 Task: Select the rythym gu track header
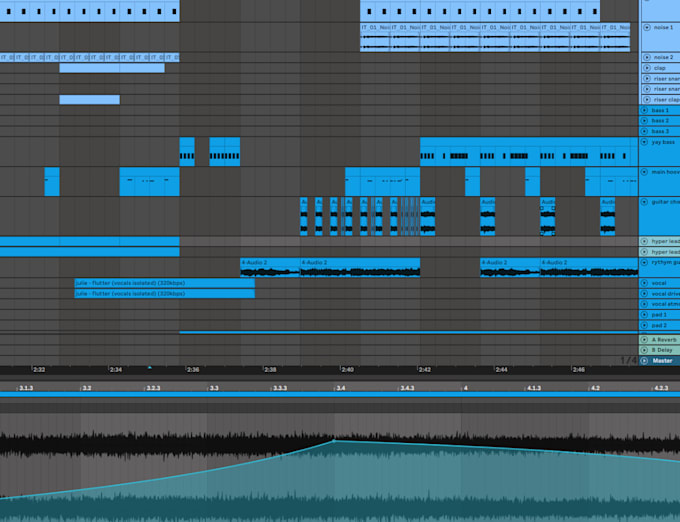pyautogui.click(x=660, y=268)
